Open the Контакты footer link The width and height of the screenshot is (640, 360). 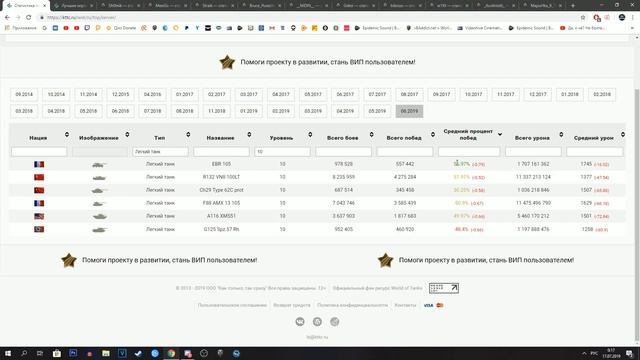(405, 305)
